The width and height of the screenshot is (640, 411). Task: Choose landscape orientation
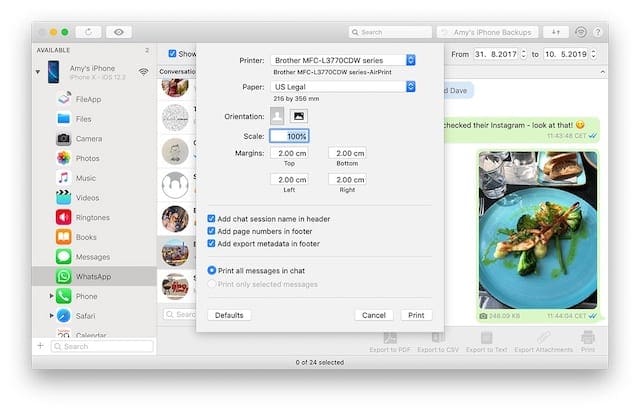299,116
